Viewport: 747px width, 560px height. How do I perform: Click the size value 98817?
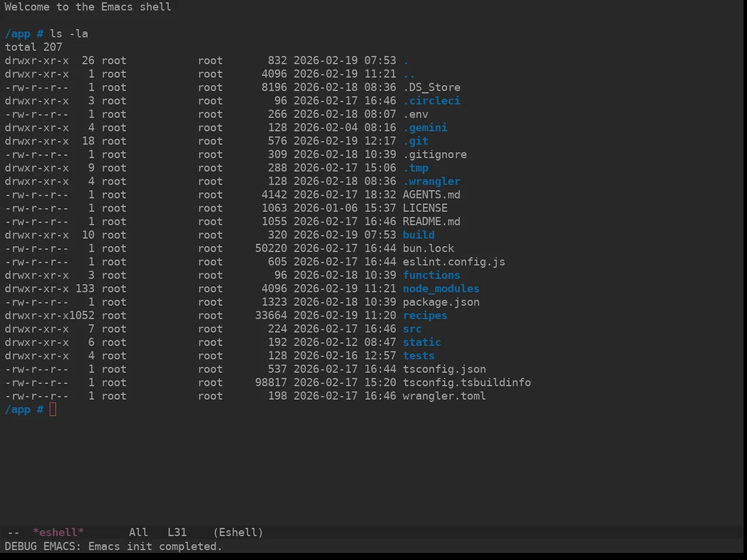tap(271, 383)
